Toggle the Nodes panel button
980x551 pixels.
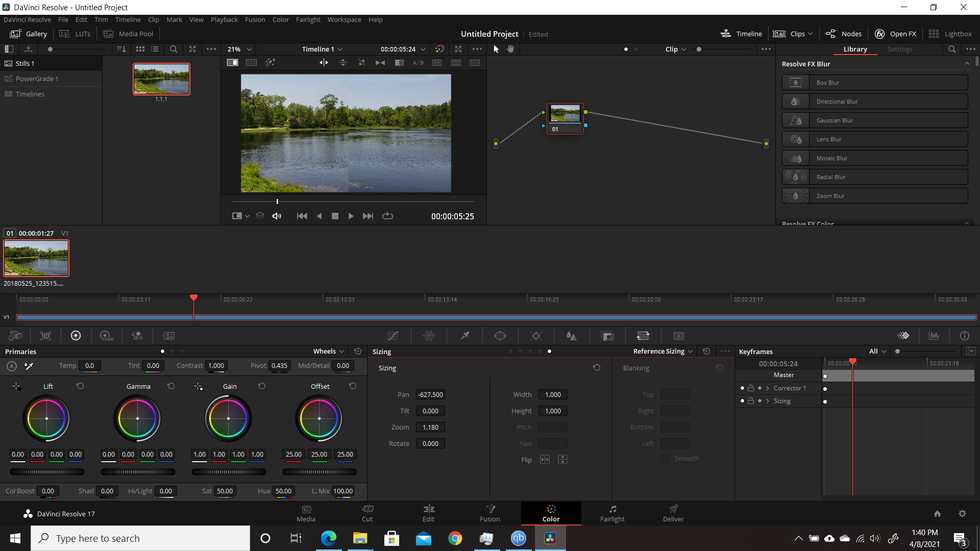pyautogui.click(x=844, y=34)
